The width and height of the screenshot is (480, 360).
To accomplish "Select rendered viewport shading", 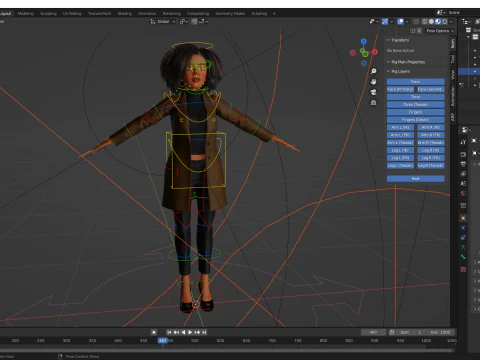I will 445,22.
